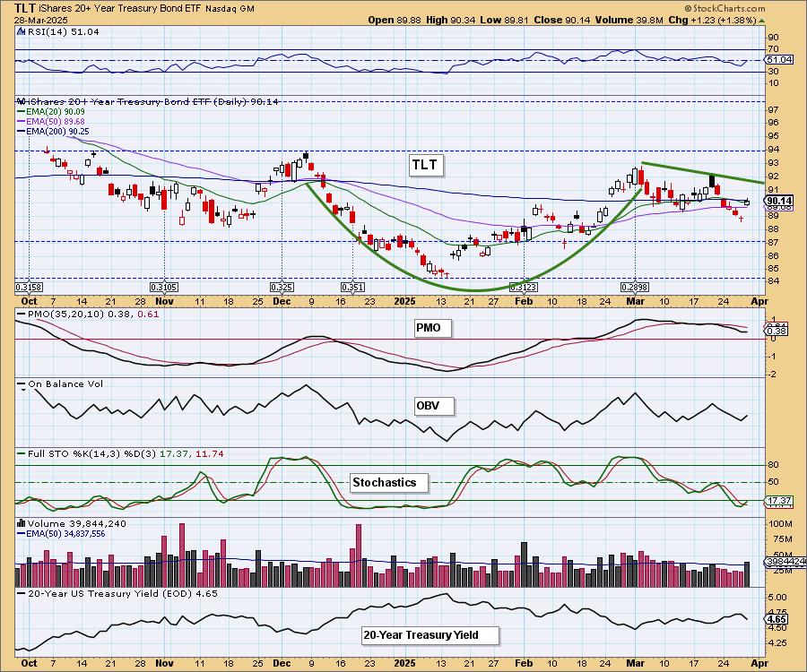Click the 2025 label on price chart date axis
Screen dimensions: 807x672
click(404, 301)
